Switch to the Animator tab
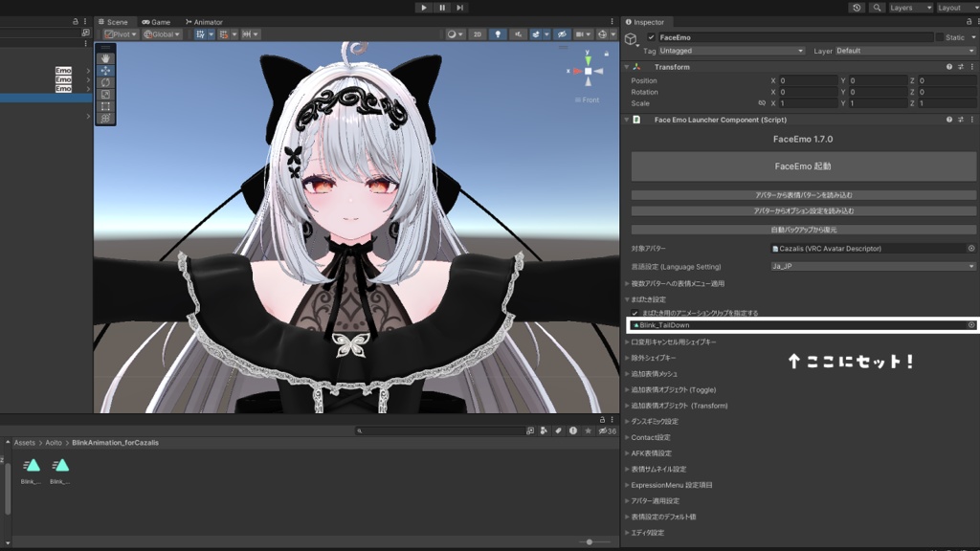The image size is (980, 551). (x=204, y=22)
